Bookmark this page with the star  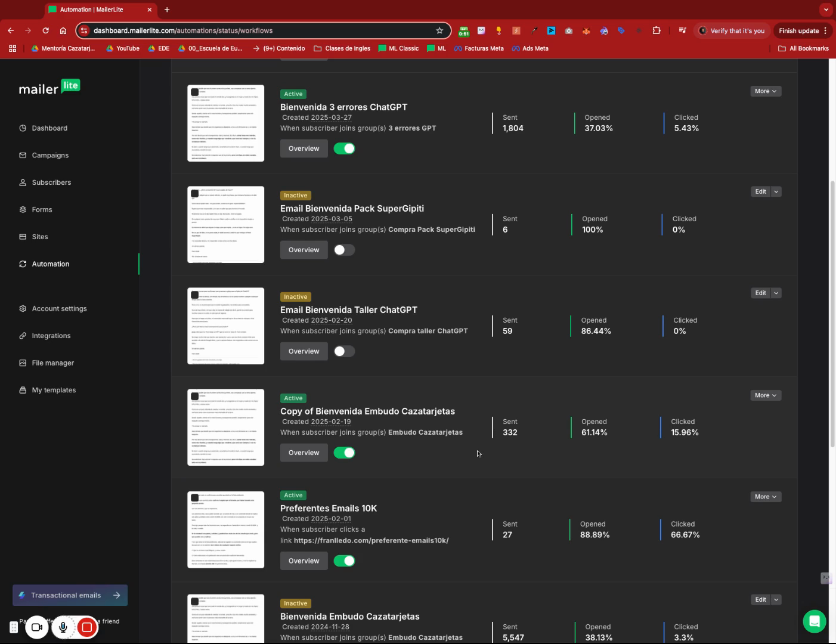click(x=439, y=30)
